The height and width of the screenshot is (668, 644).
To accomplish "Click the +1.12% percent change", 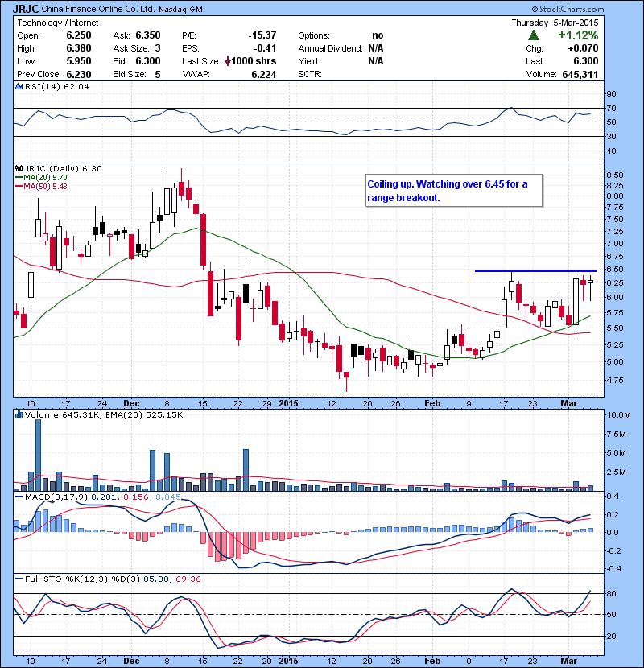I will 578,35.
